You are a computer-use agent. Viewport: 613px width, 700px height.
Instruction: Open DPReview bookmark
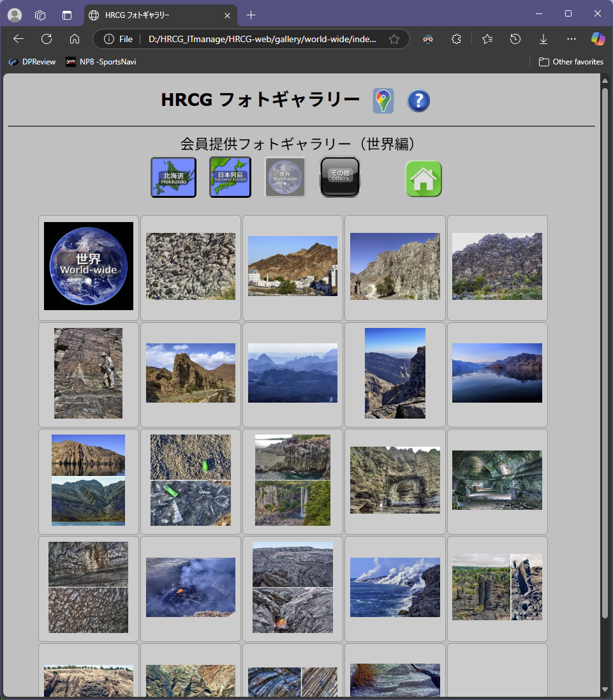point(33,62)
